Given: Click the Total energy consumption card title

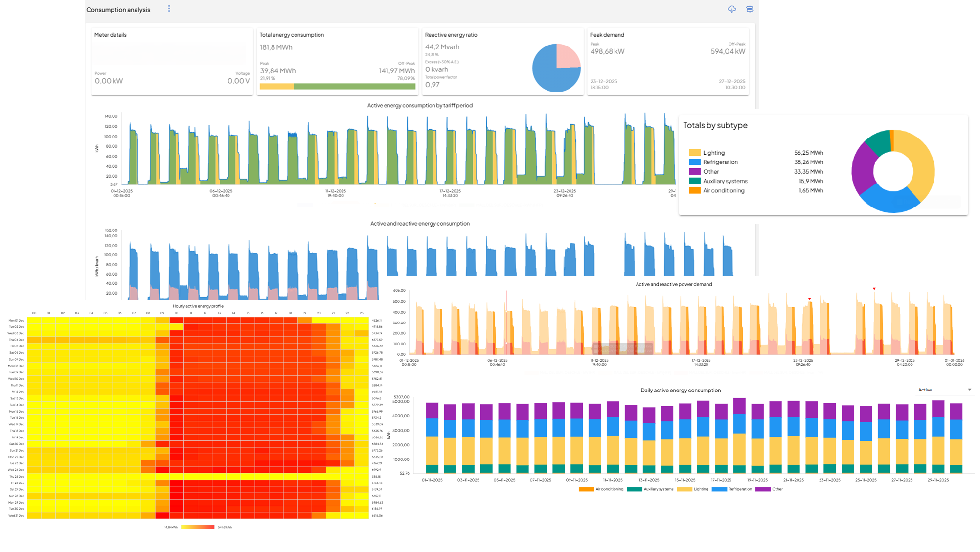Looking at the screenshot, I should coord(292,35).
